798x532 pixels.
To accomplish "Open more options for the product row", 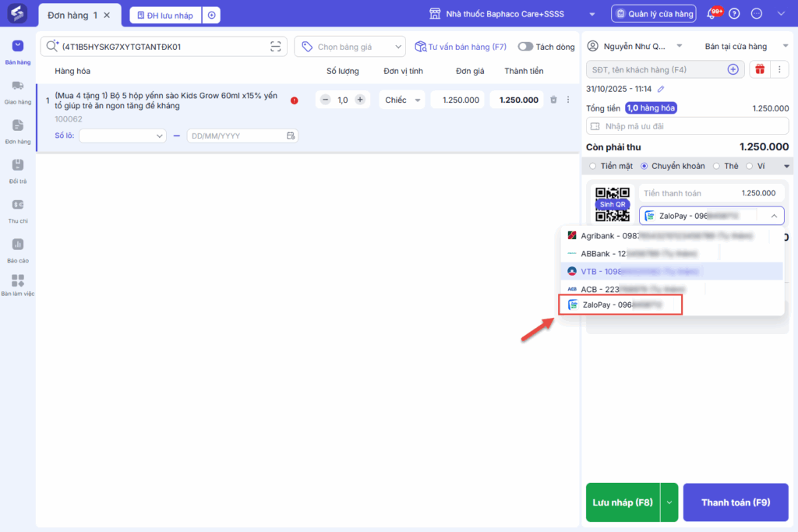I will click(568, 100).
